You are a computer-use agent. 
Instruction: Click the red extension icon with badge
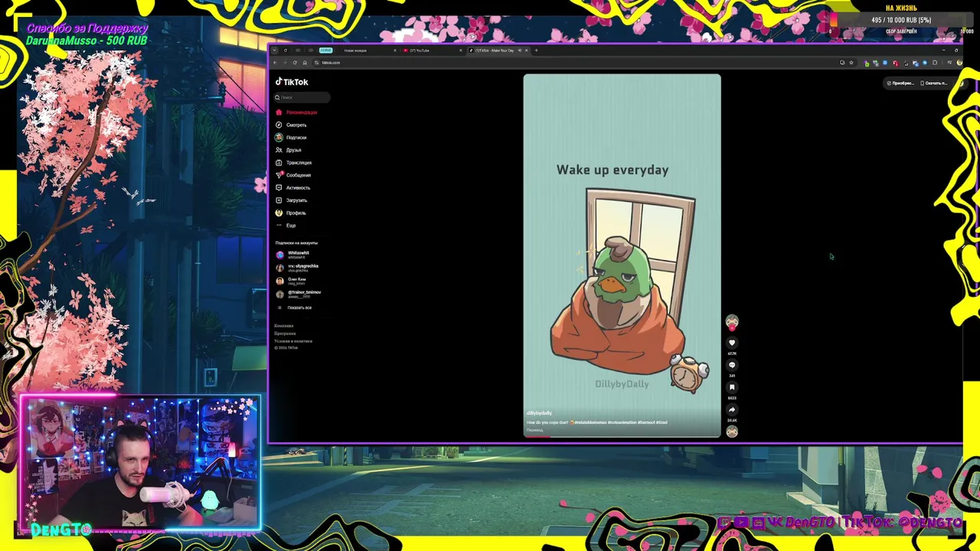pyautogui.click(x=896, y=64)
